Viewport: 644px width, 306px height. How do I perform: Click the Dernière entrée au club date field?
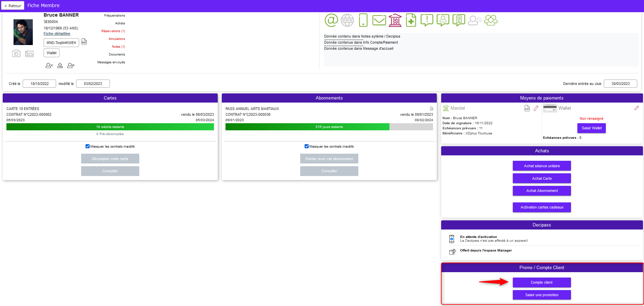point(620,84)
